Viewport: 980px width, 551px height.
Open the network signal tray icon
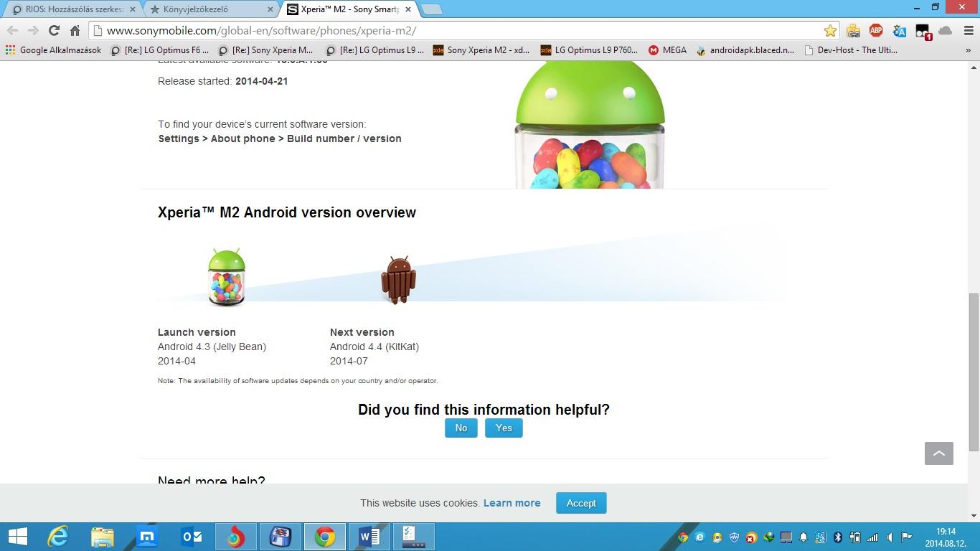coord(872,537)
